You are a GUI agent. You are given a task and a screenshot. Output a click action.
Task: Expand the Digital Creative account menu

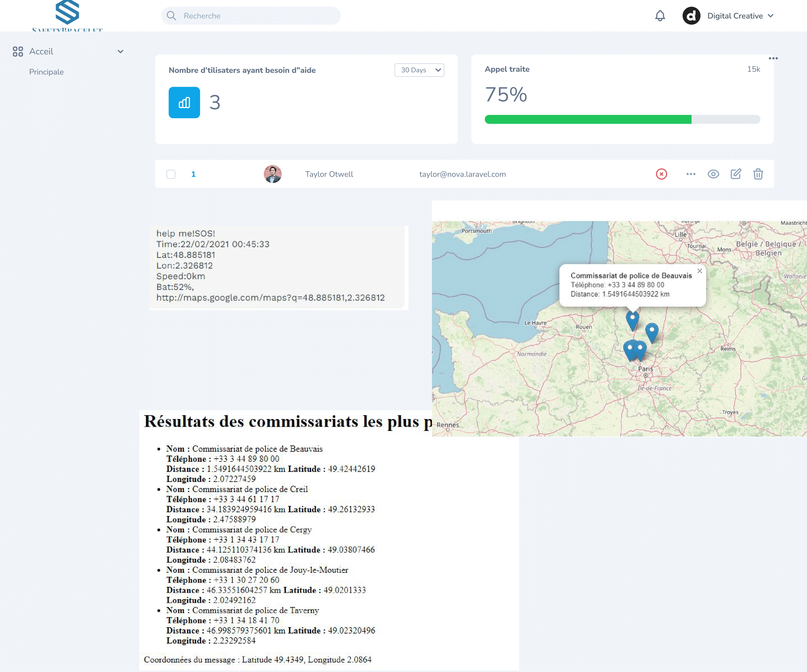click(x=770, y=16)
